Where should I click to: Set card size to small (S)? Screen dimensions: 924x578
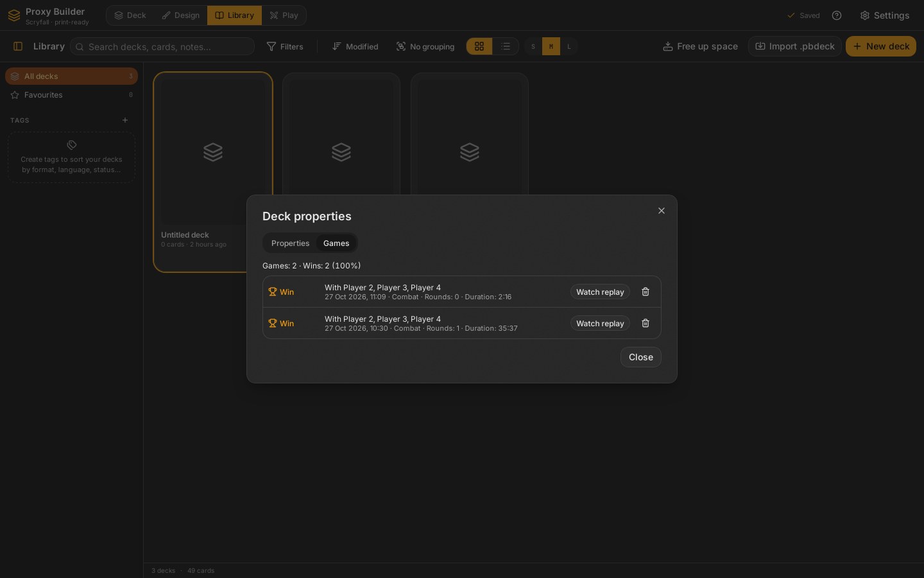(533, 46)
